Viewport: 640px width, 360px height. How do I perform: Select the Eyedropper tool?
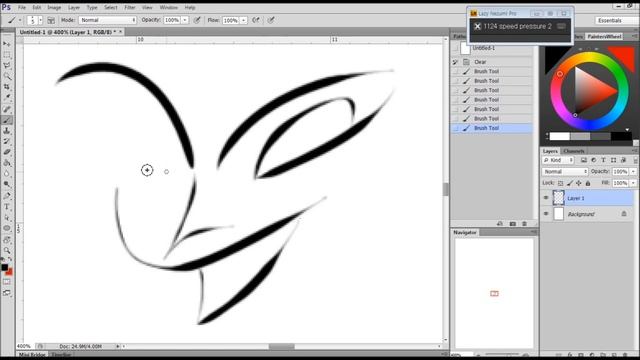coord(7,98)
